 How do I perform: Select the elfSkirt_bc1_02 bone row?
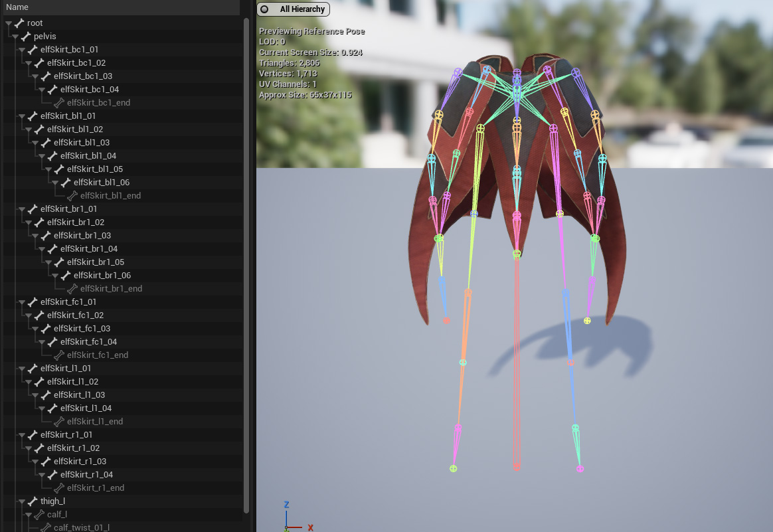(123, 63)
